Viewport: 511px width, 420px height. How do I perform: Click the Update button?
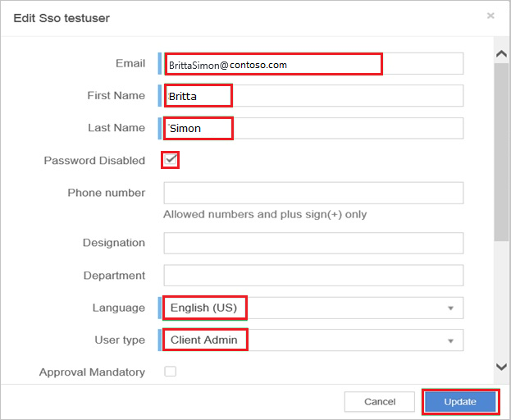(460, 402)
